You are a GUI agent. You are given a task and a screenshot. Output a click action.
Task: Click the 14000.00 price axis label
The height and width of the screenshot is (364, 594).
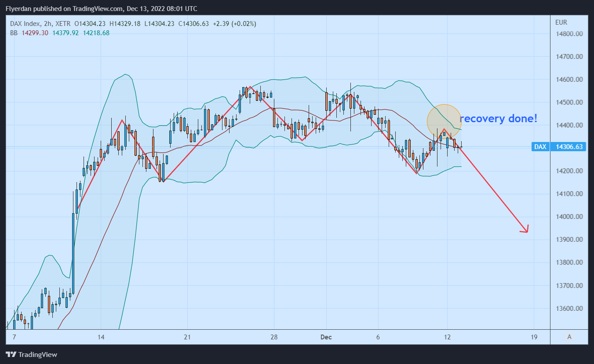click(x=570, y=217)
